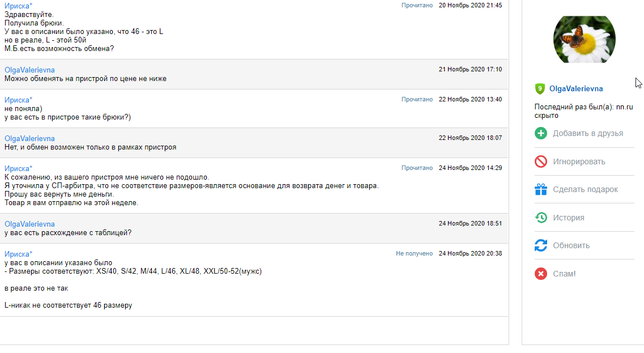The width and height of the screenshot is (644, 353).
Task: Click the red ignore circle icon
Action: (541, 161)
